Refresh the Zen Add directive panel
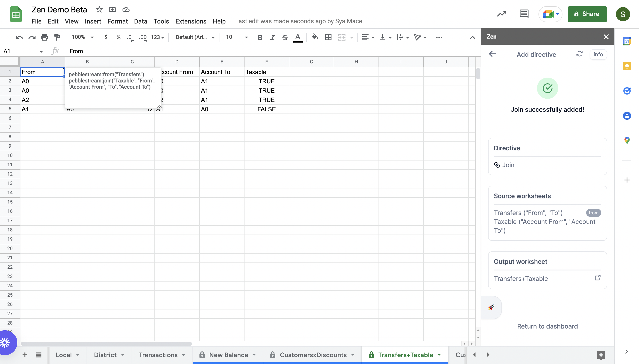The image size is (639, 364). click(x=579, y=54)
